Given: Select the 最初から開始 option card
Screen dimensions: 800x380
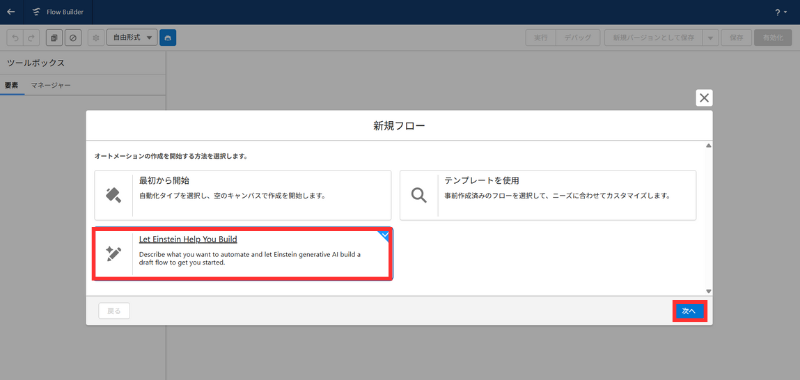Looking at the screenshot, I should (243, 195).
